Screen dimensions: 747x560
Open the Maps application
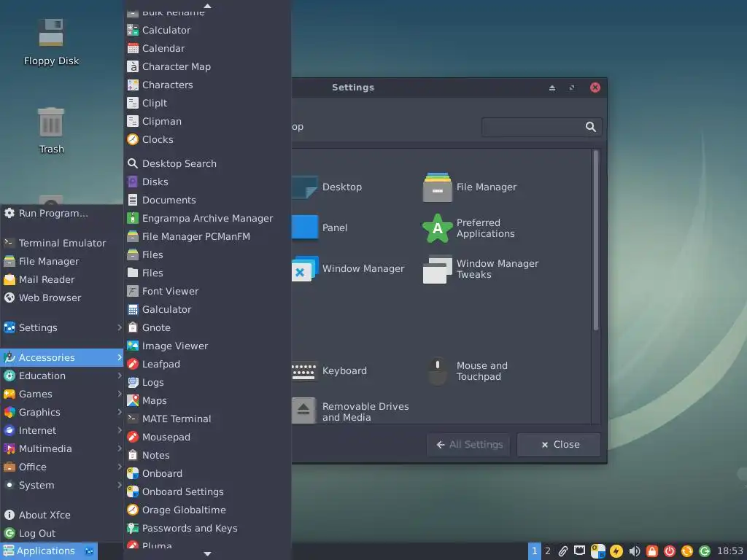point(207,400)
